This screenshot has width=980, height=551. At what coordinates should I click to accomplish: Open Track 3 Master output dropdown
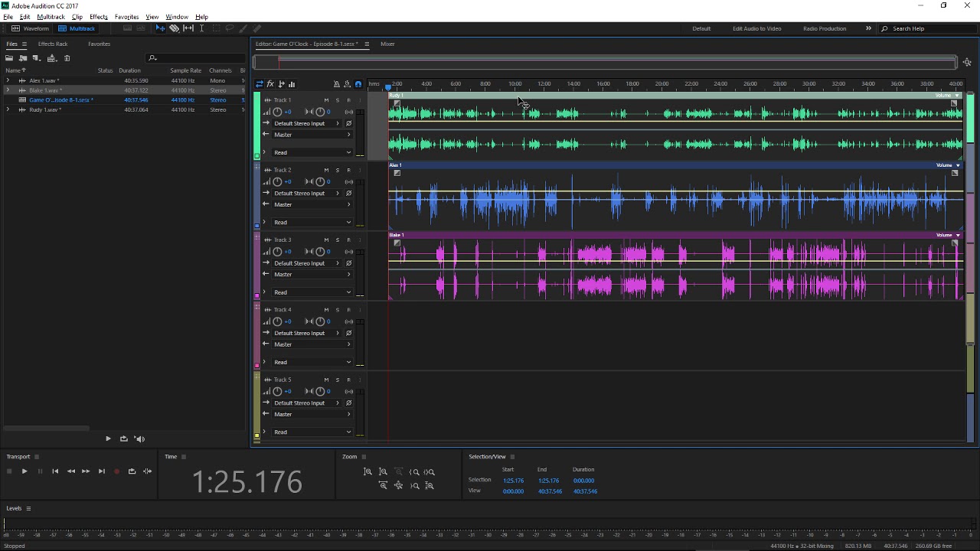click(x=312, y=274)
